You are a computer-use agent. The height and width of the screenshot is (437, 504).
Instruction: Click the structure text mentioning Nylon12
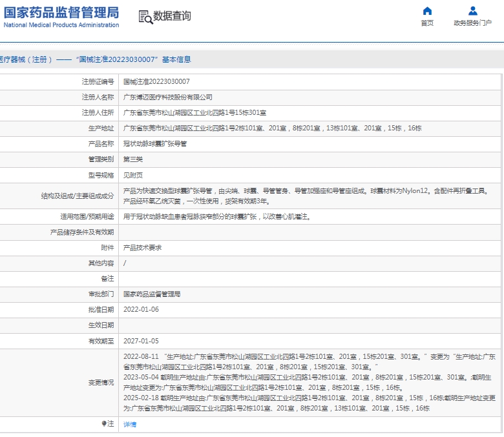[307, 196]
